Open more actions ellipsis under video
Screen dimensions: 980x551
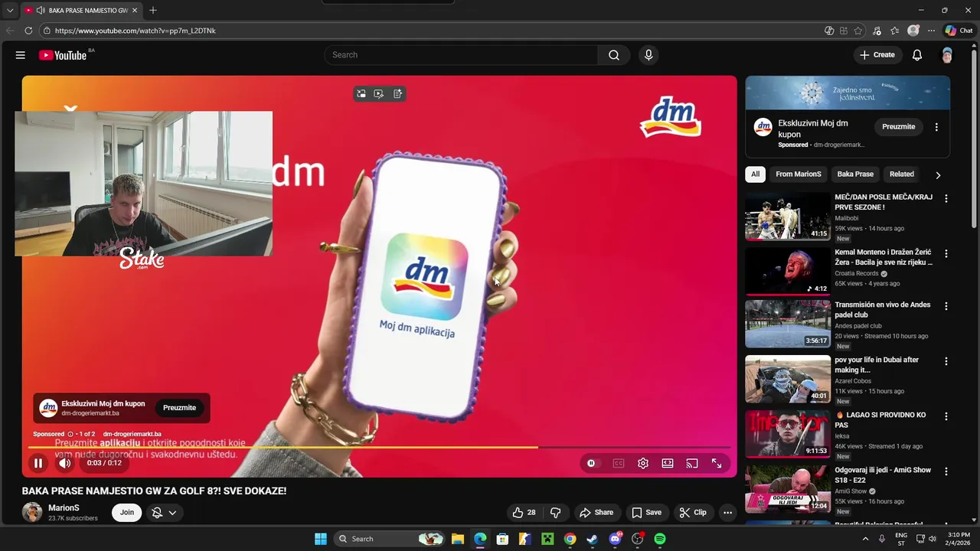(728, 513)
